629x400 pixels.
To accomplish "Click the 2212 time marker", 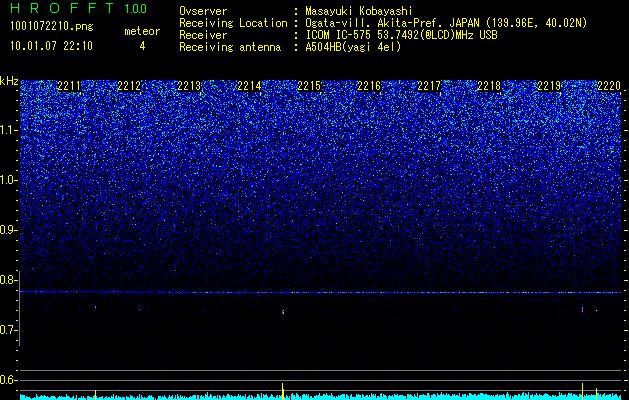I will coord(129,86).
